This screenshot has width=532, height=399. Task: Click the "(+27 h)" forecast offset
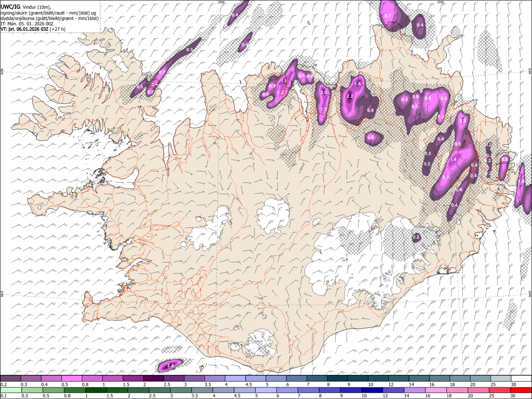coord(57,30)
